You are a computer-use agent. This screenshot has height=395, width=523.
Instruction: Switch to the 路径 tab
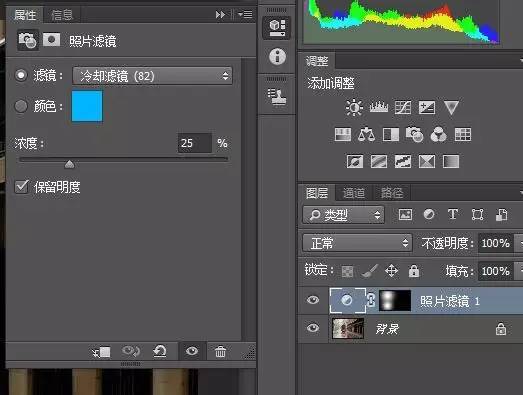pos(392,193)
